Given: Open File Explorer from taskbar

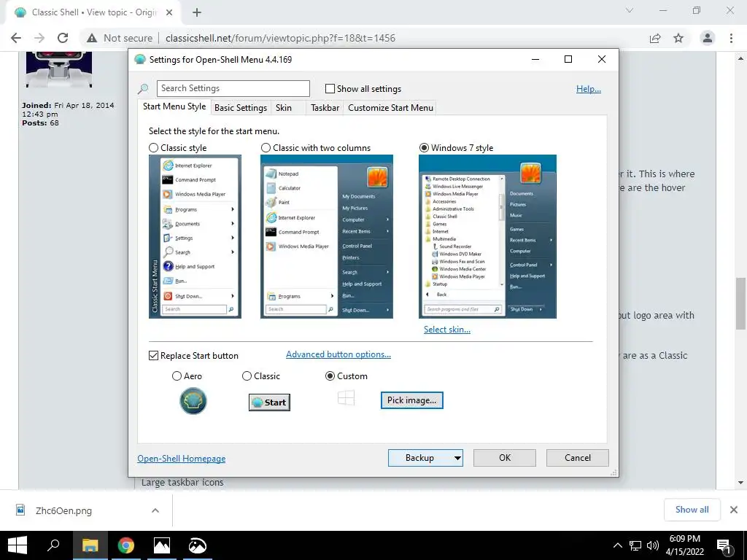Looking at the screenshot, I should (90, 545).
